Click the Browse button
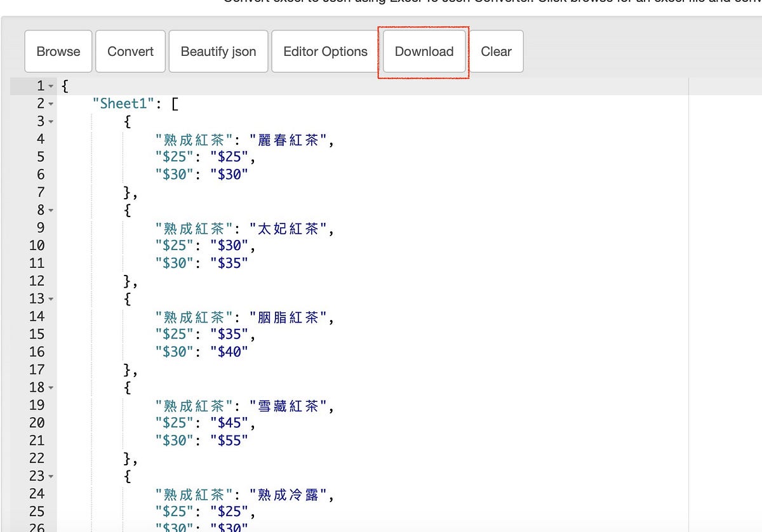The width and height of the screenshot is (762, 532). 58,51
